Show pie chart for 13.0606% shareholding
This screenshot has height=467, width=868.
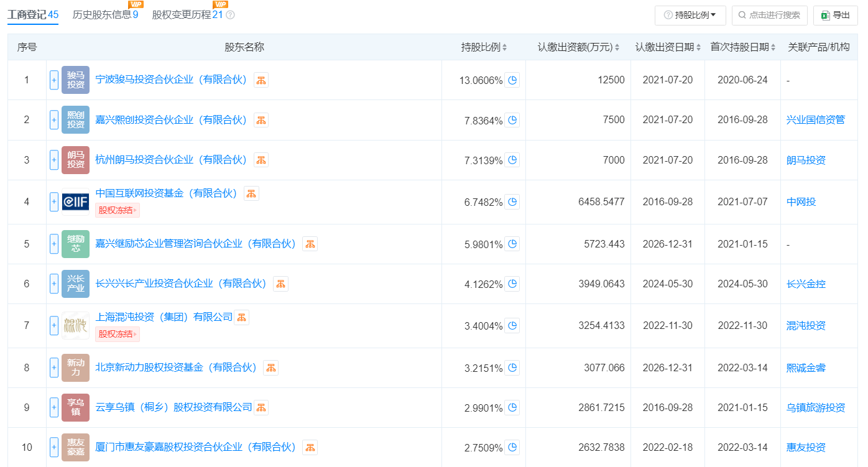point(512,80)
